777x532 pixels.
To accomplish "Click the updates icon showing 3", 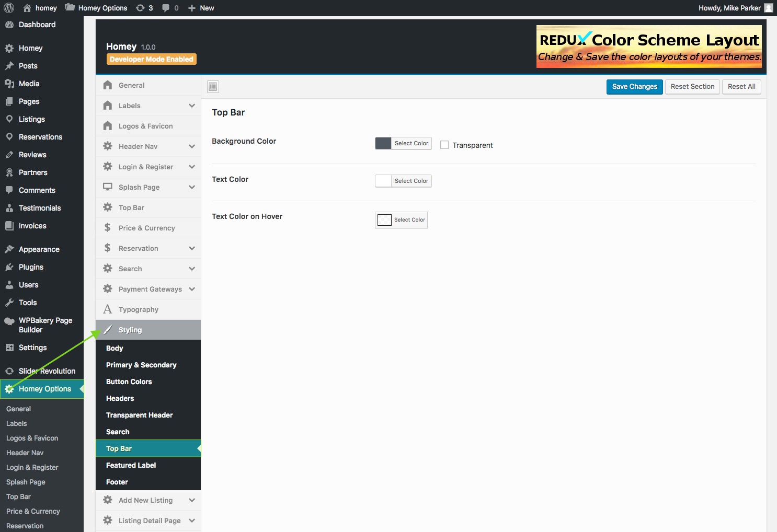I will pyautogui.click(x=140, y=8).
